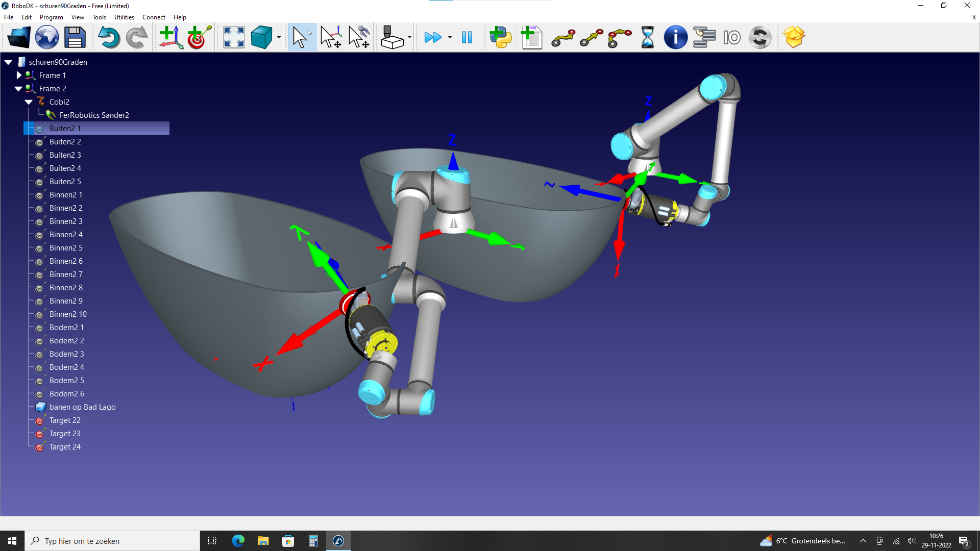Select the Binnen2 5 target item
The height and width of the screenshot is (551, 980).
pos(66,247)
